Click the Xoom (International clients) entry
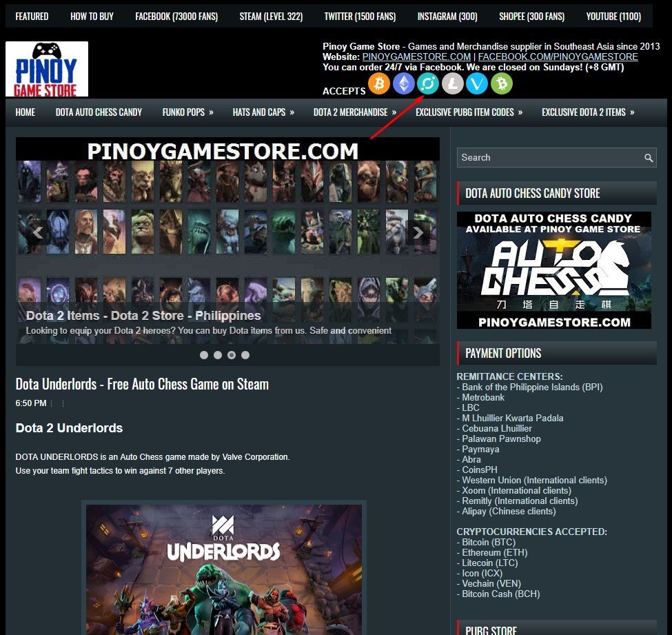672x635 pixels. pos(514,490)
